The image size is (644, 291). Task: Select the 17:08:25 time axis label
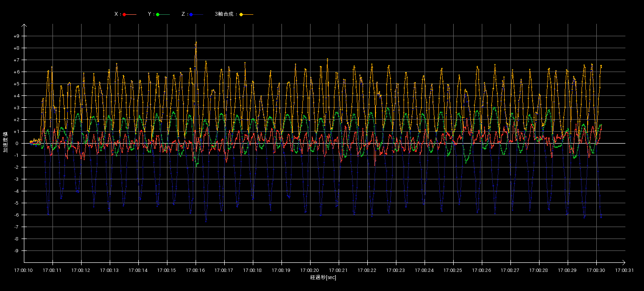(x=453, y=270)
